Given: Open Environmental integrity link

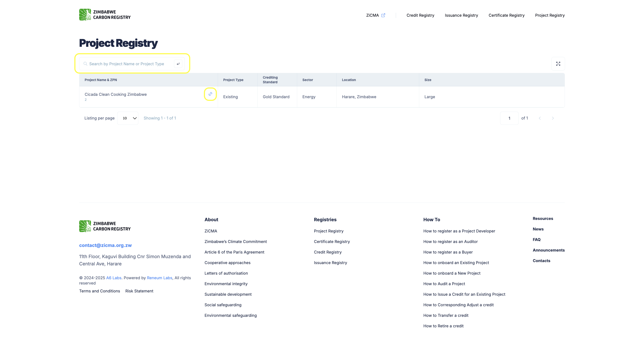Looking at the screenshot, I should pyautogui.click(x=226, y=284).
